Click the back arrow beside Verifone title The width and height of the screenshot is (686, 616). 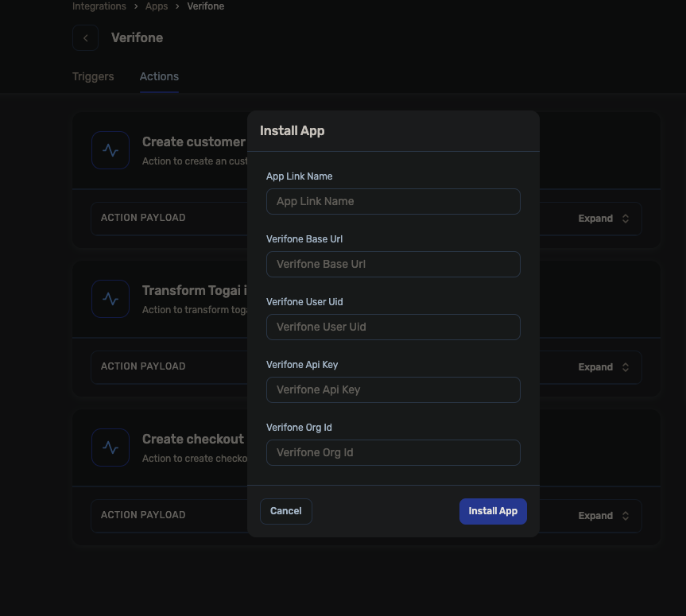[x=85, y=38]
